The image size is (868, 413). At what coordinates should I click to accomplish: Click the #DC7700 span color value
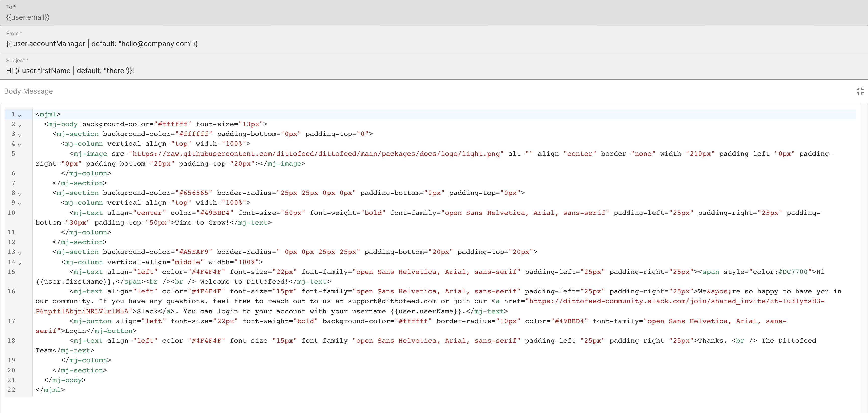pos(793,272)
